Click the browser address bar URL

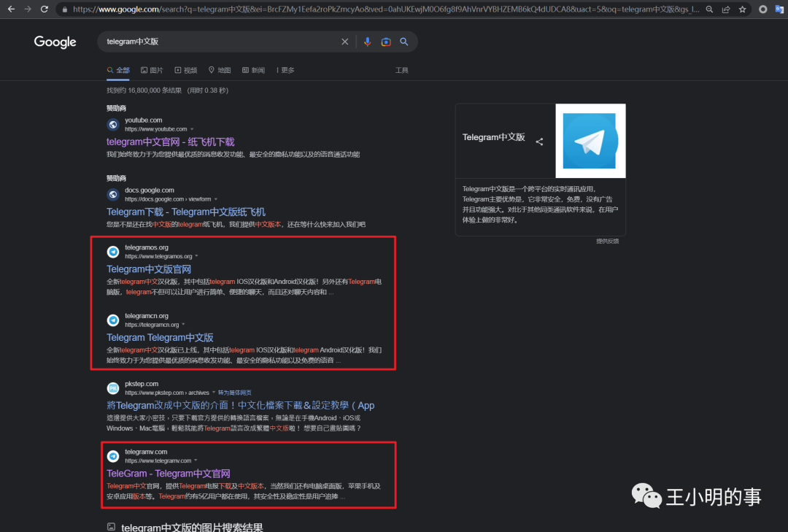pos(385,9)
